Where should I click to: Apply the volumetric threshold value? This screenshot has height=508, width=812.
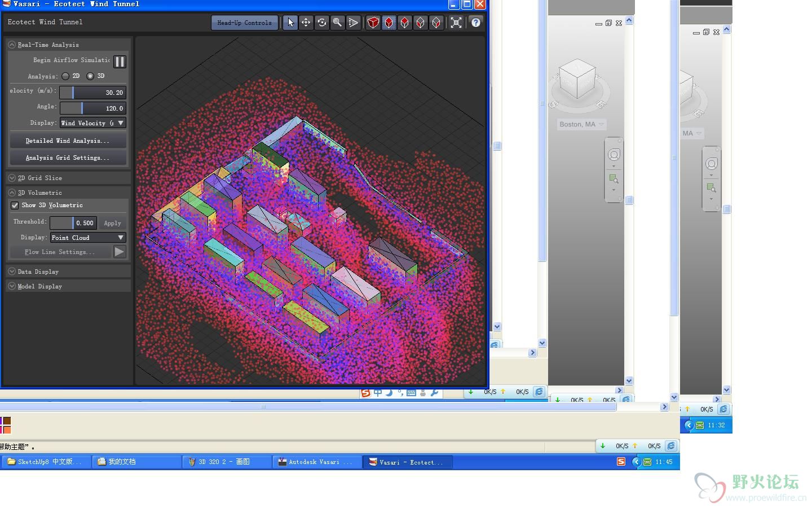112,223
